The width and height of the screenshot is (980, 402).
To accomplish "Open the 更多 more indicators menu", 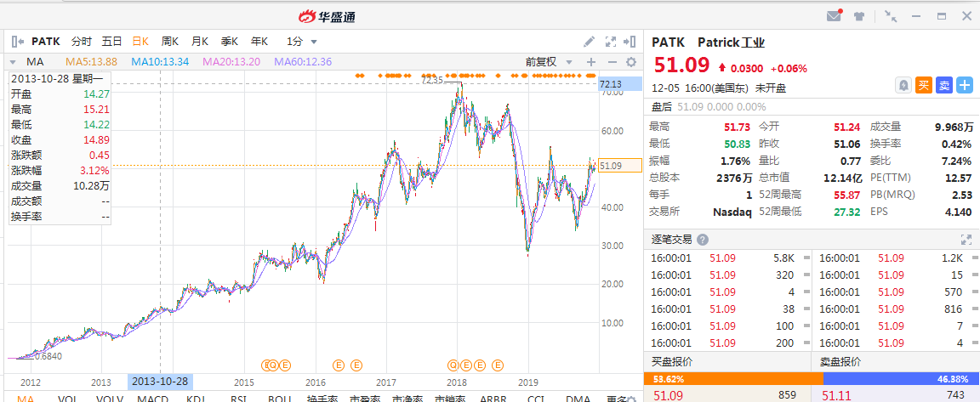I will pos(616,399).
